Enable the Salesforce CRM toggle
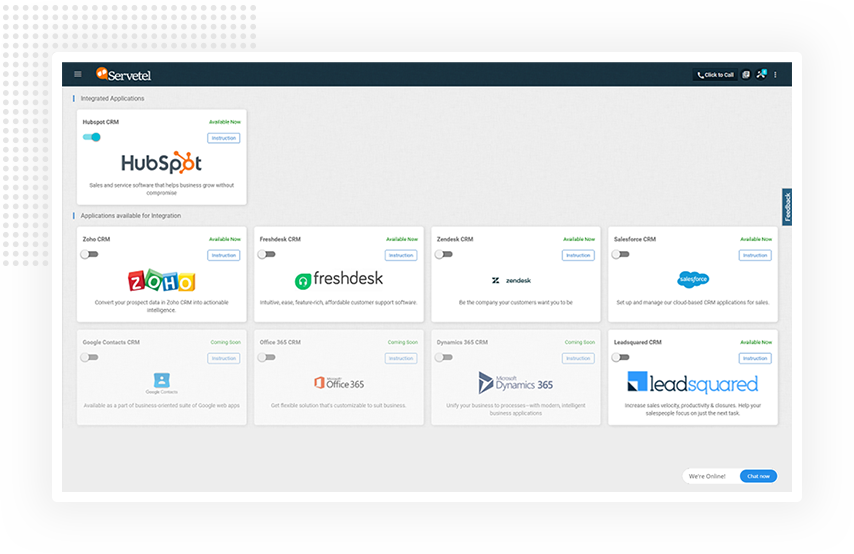854x554 pixels. 620,254
